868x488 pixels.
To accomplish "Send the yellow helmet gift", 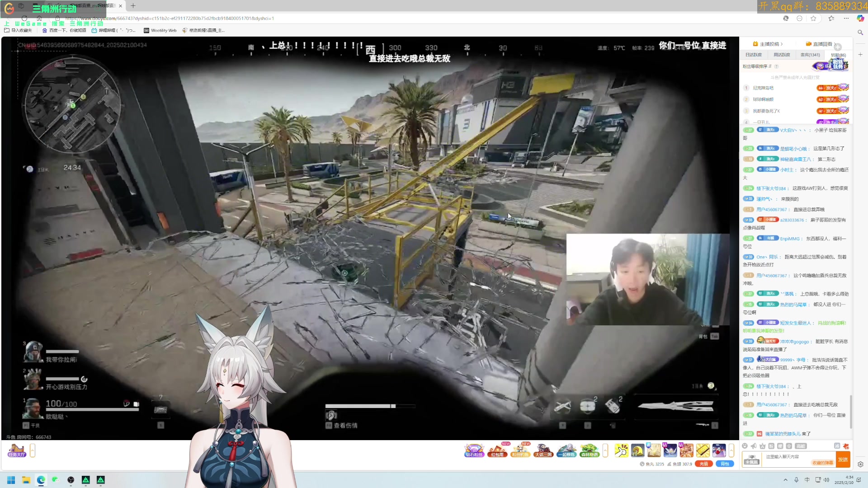I will tap(637, 450).
